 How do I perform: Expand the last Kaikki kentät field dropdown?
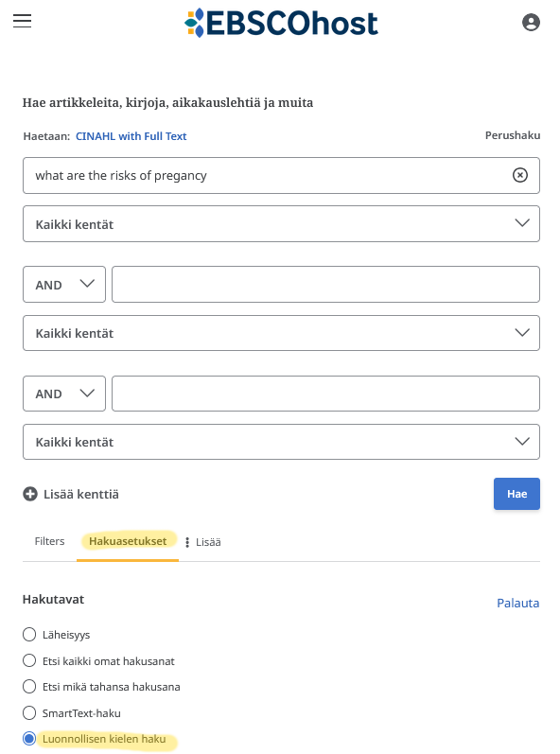(281, 442)
